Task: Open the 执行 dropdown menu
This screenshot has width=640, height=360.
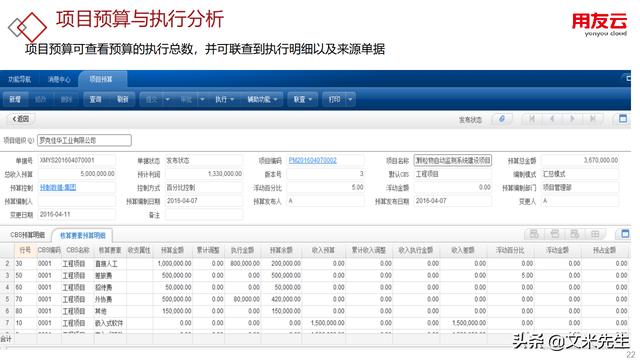Action: [224, 99]
